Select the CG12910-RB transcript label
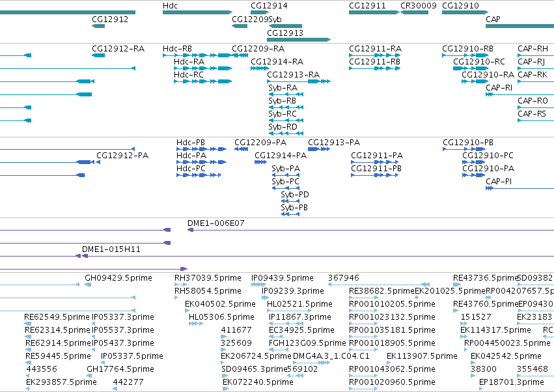The width and height of the screenshot is (554, 392). tap(467, 48)
